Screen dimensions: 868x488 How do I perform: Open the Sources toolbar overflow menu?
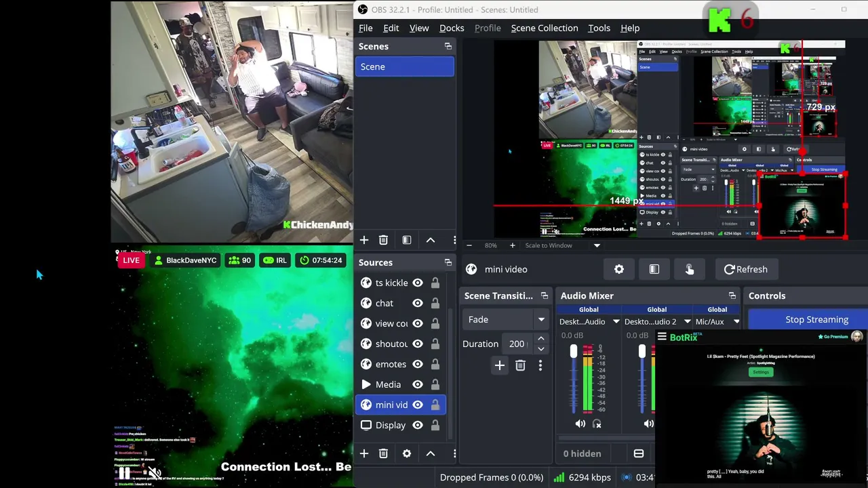click(x=454, y=453)
